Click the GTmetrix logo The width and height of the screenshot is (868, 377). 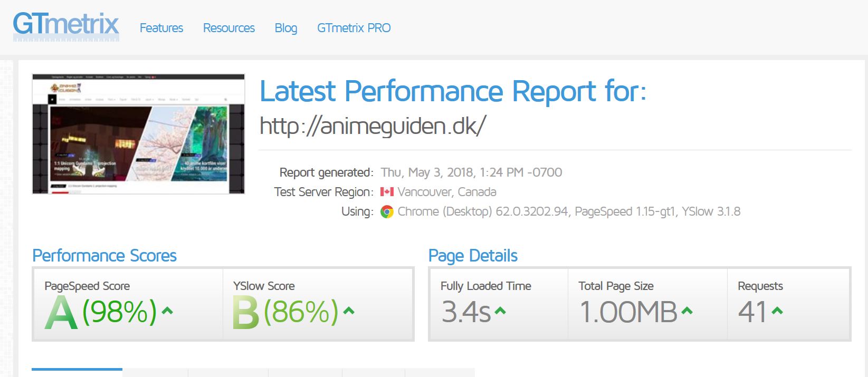[66, 26]
